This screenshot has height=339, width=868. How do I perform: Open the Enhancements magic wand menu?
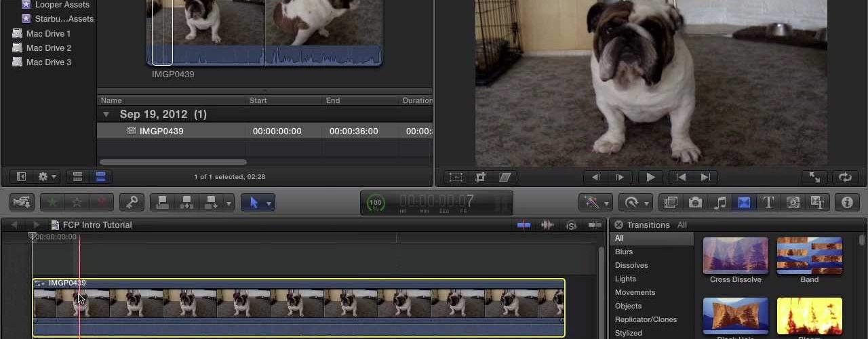click(x=595, y=202)
